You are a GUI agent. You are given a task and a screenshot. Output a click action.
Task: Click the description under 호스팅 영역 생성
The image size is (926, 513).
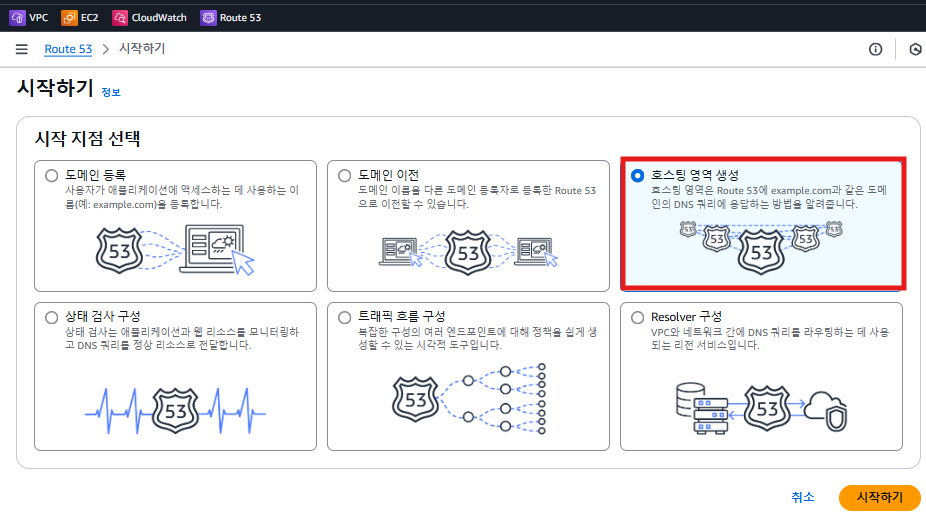pyautogui.click(x=769, y=197)
